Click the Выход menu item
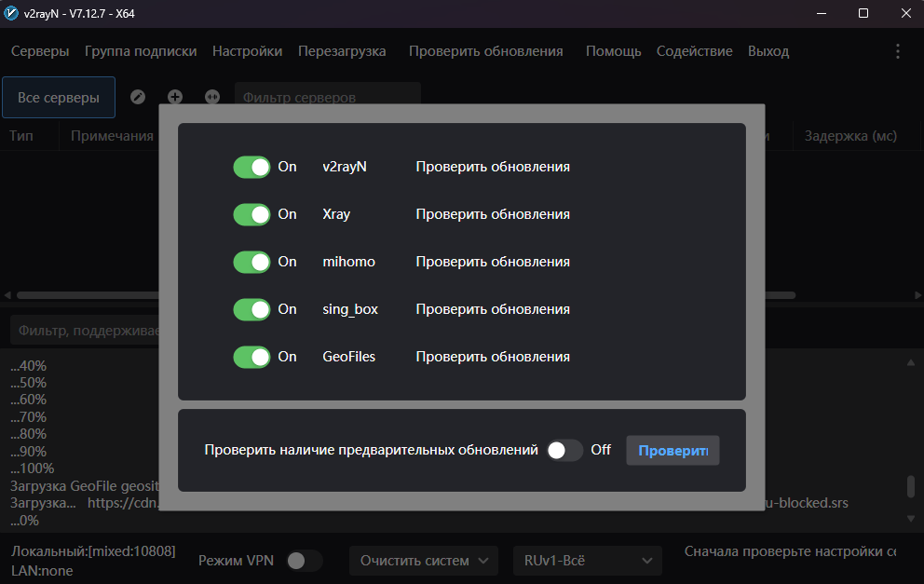 pos(768,51)
